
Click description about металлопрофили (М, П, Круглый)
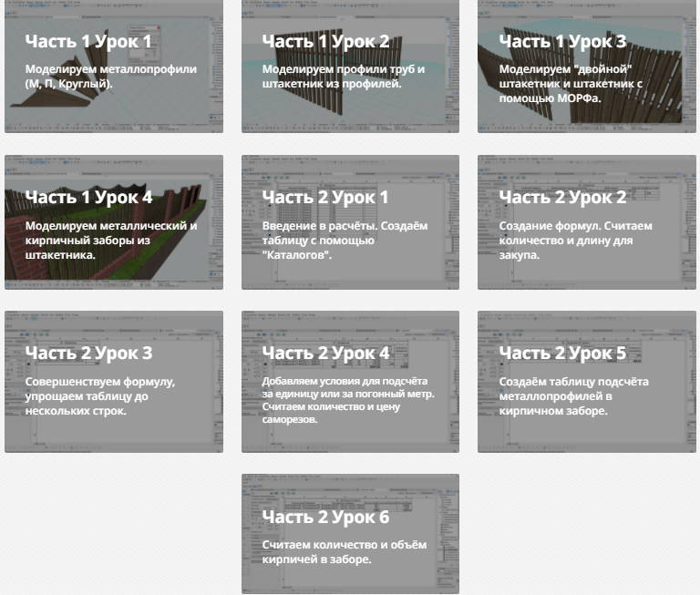click(x=111, y=77)
